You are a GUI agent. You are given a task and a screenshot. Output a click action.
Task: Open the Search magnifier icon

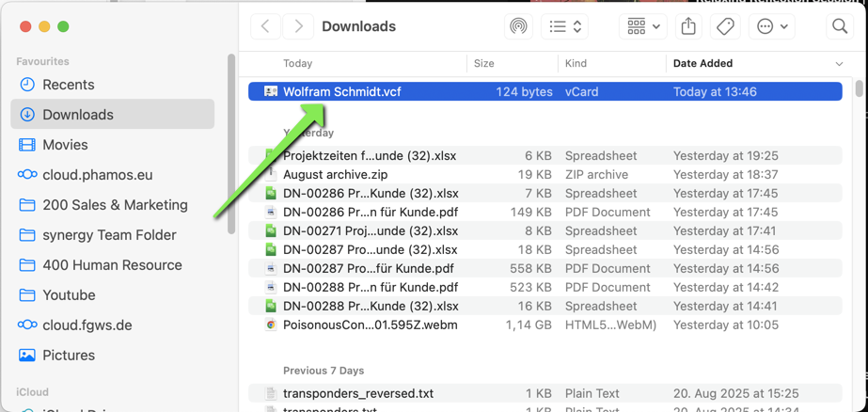coord(840,26)
